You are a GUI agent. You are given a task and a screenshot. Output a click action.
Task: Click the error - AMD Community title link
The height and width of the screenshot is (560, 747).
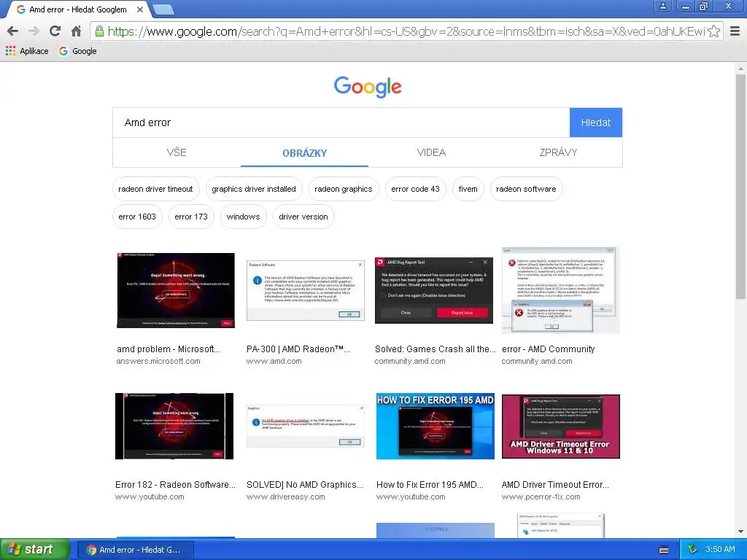pyautogui.click(x=549, y=349)
